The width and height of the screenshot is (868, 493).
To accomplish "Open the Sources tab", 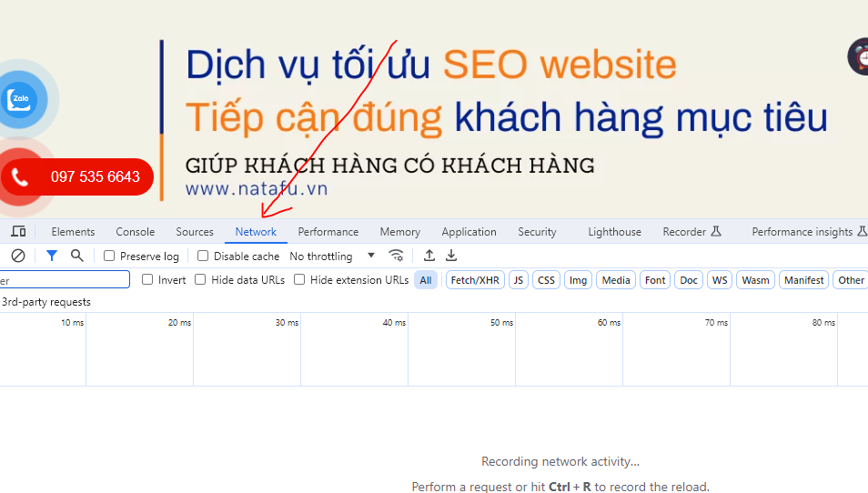I will 195,232.
